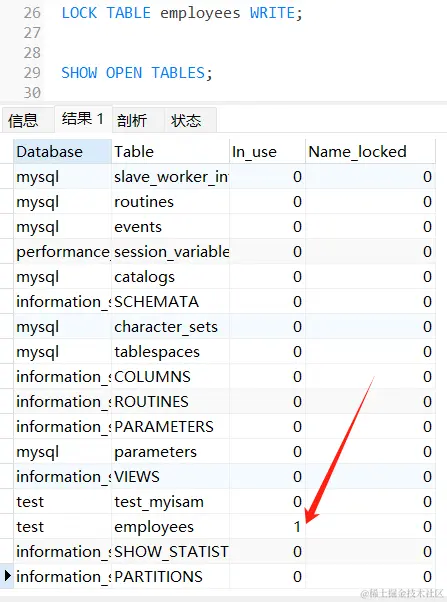
Task: Click line number 26 in gutter
Action: point(32,13)
